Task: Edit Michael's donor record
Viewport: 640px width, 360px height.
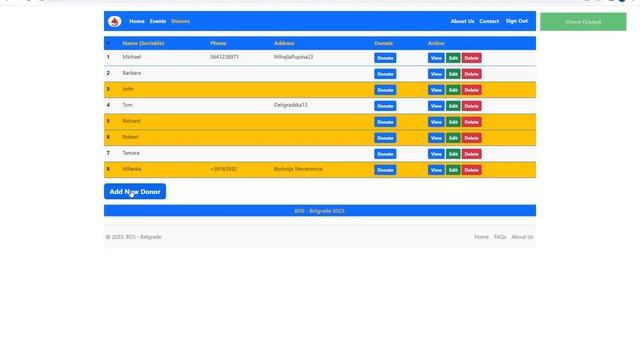Action: pyautogui.click(x=453, y=58)
